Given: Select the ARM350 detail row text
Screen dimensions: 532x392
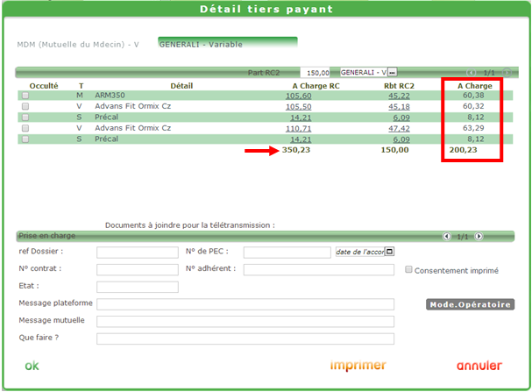Looking at the screenshot, I should pos(110,96).
